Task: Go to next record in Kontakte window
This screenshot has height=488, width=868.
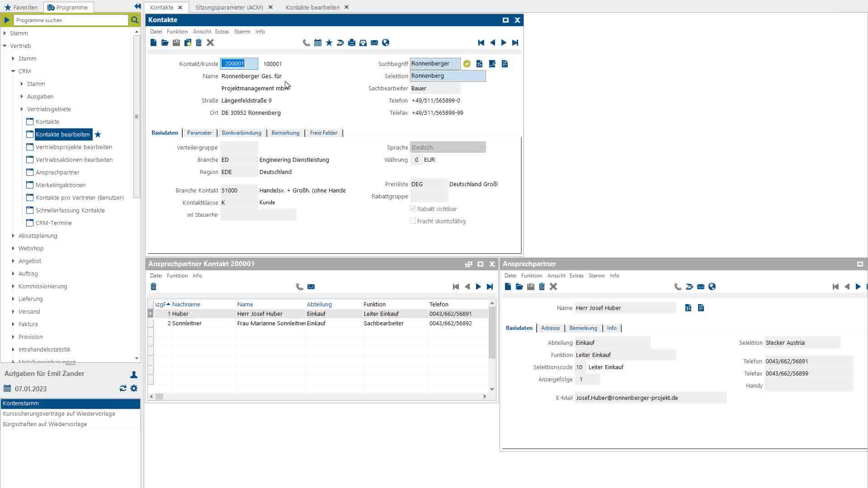Action: 504,42
